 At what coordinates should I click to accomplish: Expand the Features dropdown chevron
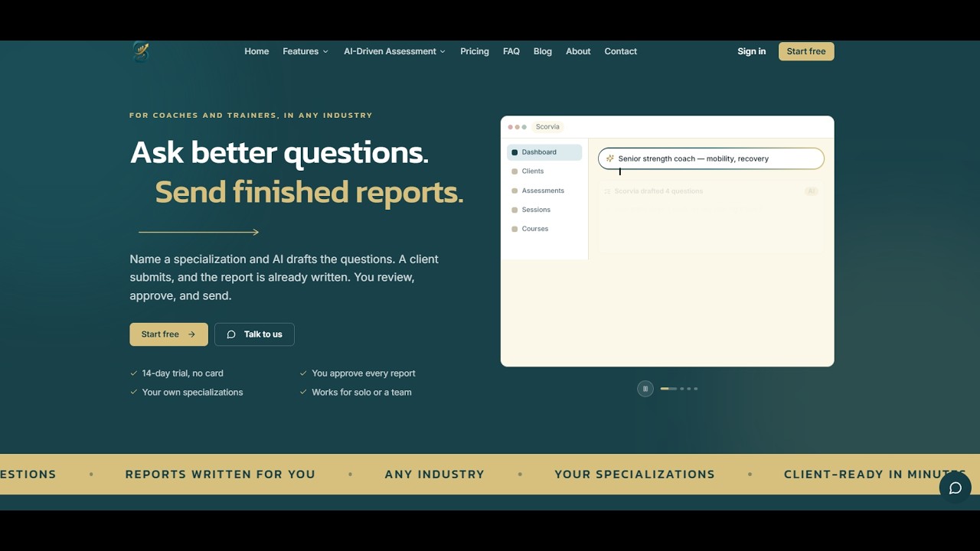tap(325, 51)
